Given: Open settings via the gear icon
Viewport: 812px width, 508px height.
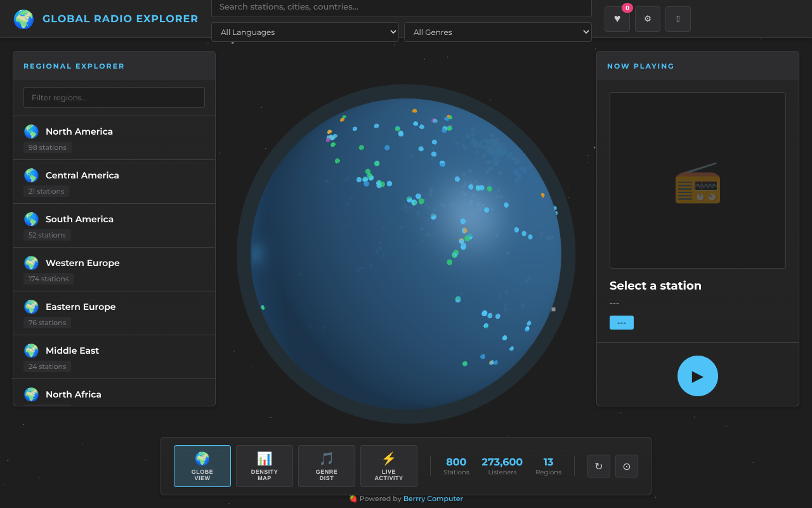Looking at the screenshot, I should click(647, 19).
